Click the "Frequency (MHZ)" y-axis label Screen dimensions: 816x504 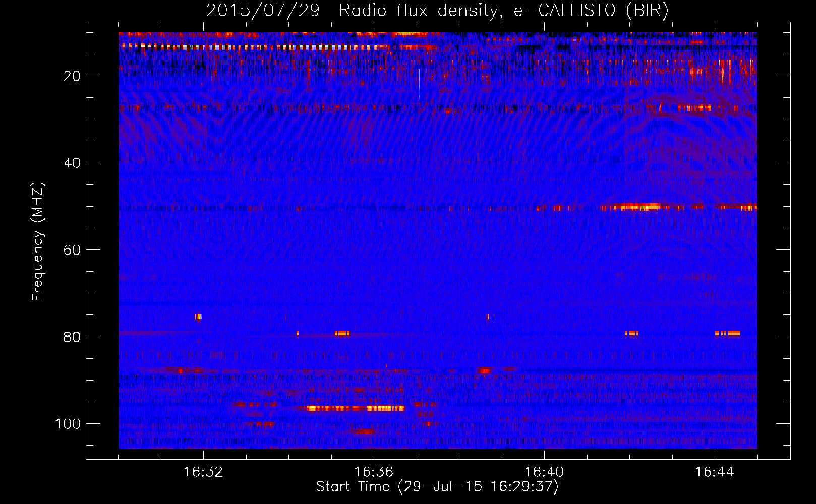pos(38,242)
